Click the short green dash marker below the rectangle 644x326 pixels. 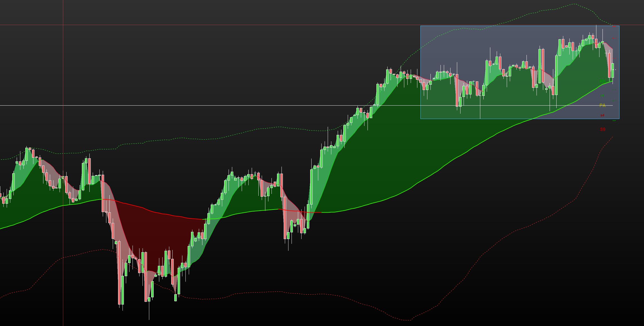(x=614, y=121)
